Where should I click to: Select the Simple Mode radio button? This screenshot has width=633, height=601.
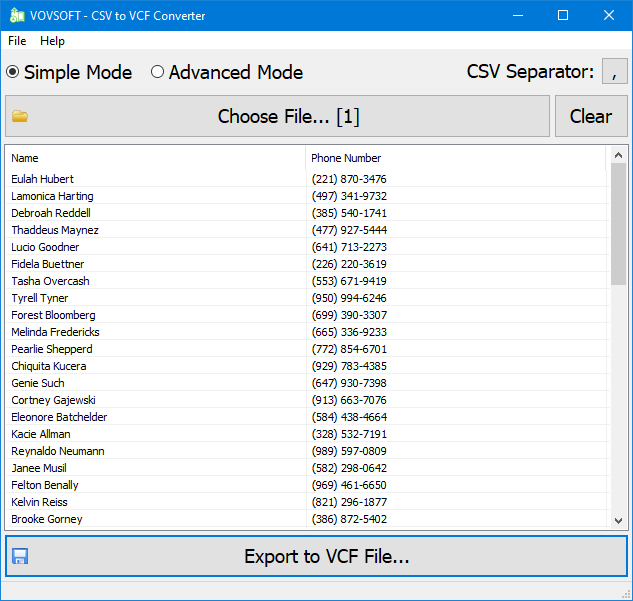[13, 72]
